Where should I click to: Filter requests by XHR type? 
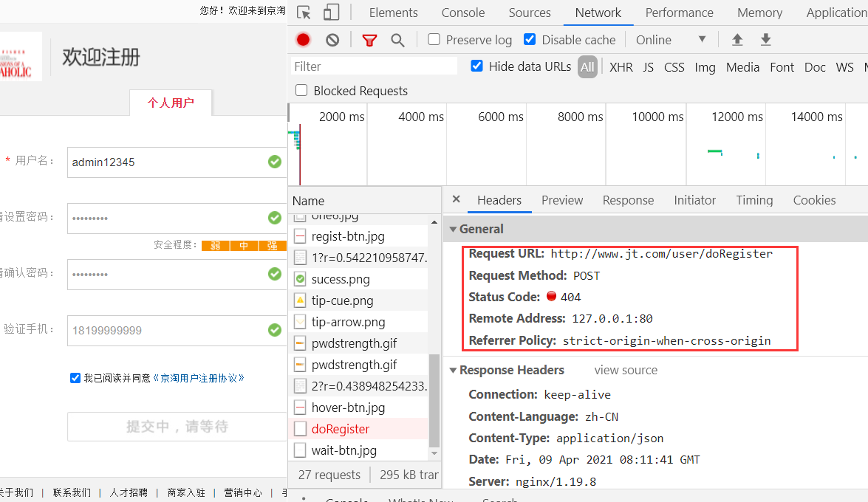pyautogui.click(x=621, y=67)
